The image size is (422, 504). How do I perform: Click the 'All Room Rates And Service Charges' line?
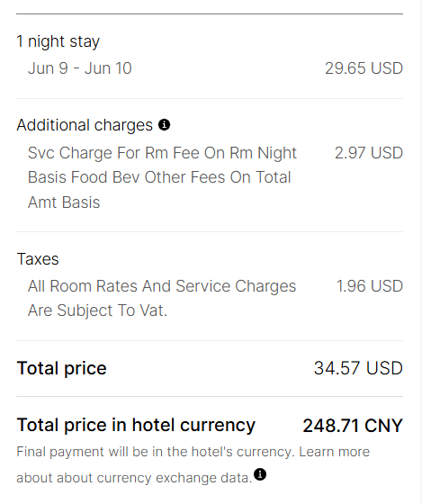(x=162, y=286)
